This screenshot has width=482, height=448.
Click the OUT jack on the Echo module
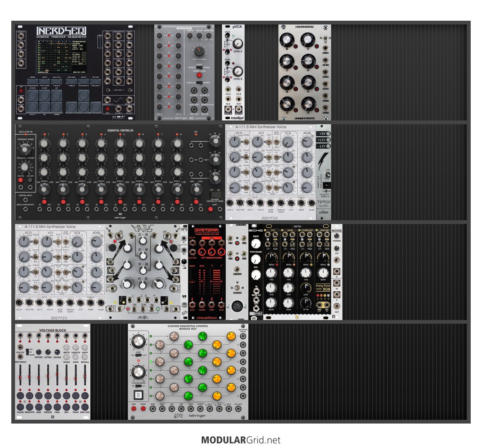pos(256,308)
